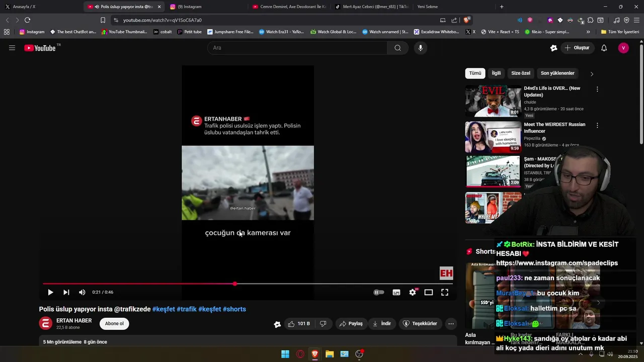
Task: Show hidden bookmarks with double chevron
Action: [x=588, y=32]
